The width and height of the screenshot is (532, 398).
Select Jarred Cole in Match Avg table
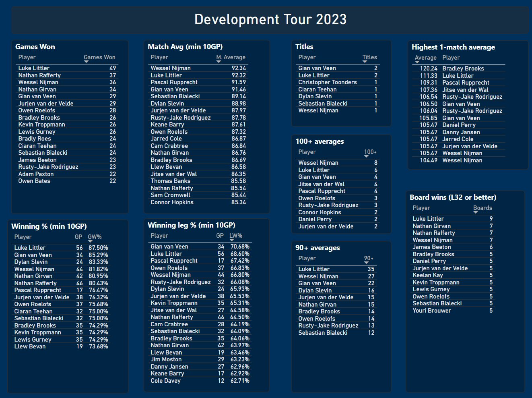pyautogui.click(x=166, y=139)
